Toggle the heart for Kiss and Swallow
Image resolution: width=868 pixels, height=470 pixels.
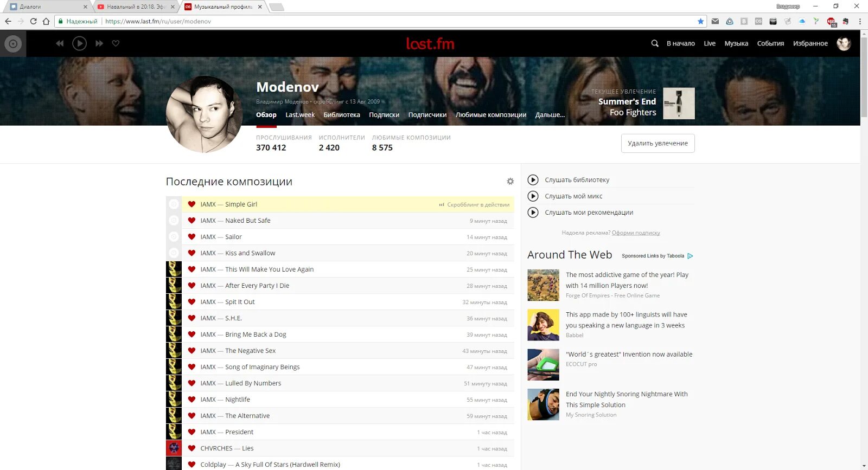tap(192, 253)
